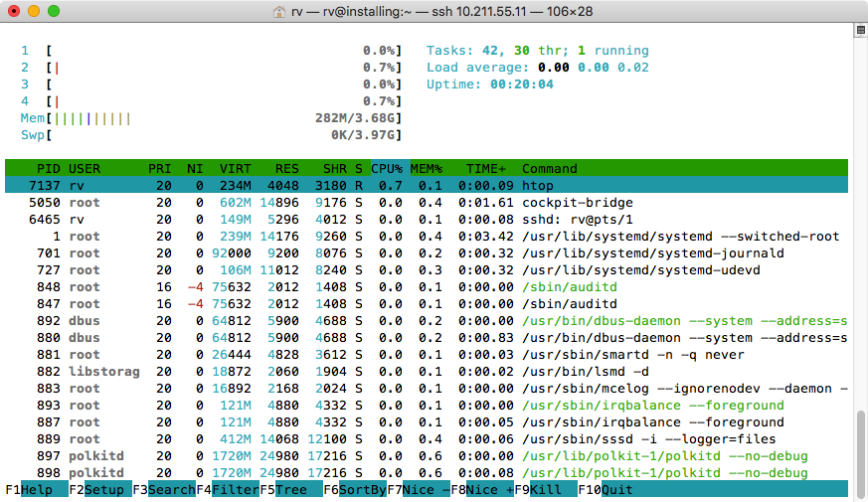Viewport: 868px width, 502px height.
Task: Click the Tasks summary line
Action: point(537,51)
